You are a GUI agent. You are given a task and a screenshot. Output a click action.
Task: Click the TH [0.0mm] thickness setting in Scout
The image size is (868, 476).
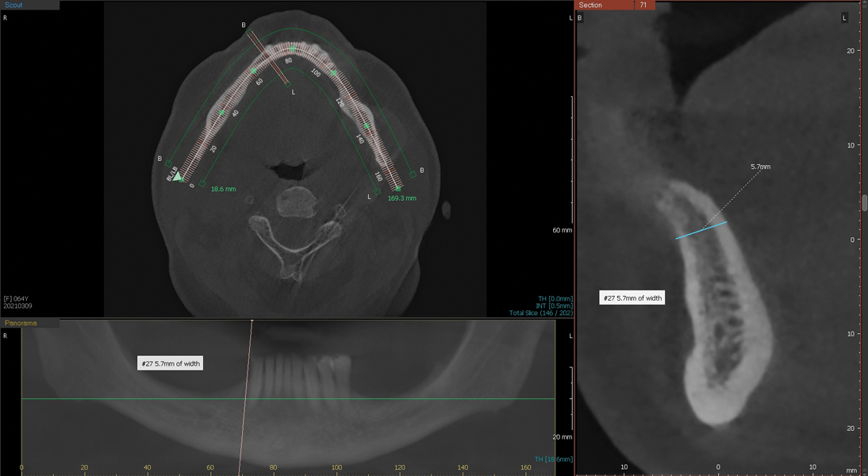point(554,298)
